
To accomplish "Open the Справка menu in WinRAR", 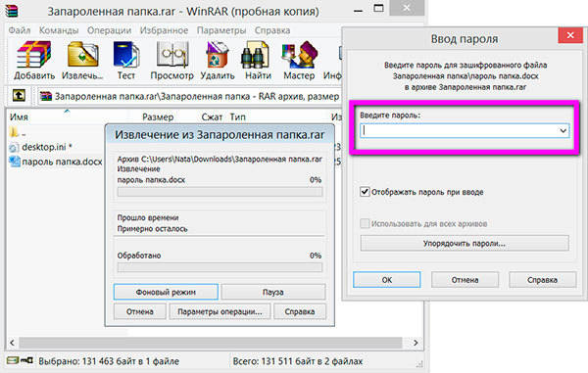I will (272, 30).
